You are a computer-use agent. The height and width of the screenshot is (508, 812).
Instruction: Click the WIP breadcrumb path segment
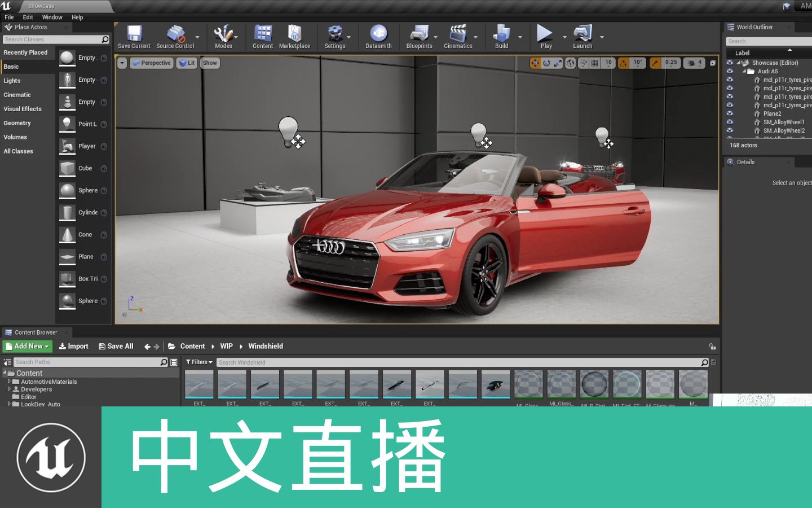coord(226,347)
